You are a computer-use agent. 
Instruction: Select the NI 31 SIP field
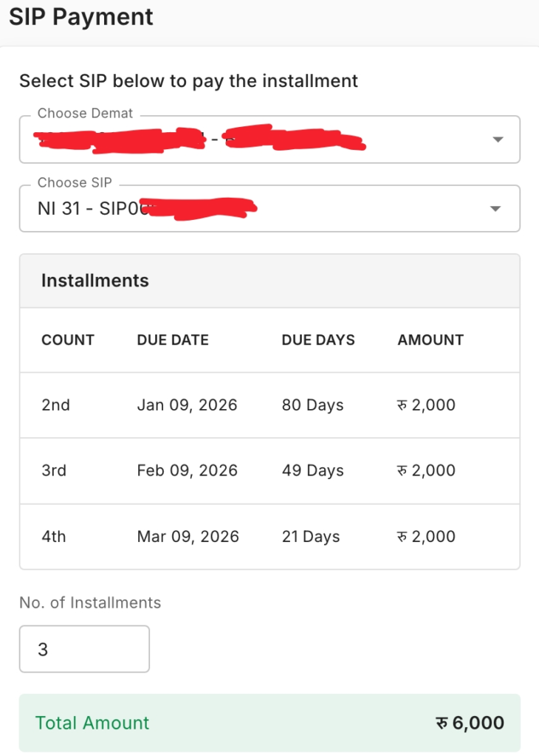(x=269, y=208)
